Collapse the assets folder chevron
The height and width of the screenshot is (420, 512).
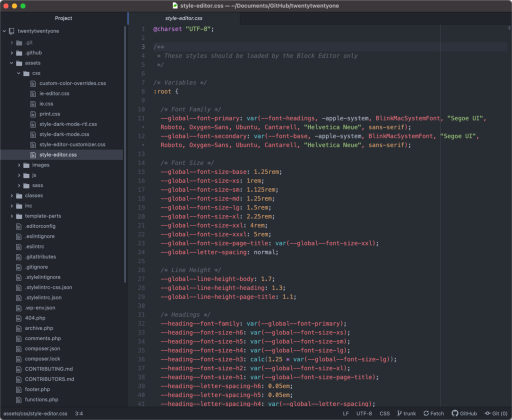click(x=12, y=63)
